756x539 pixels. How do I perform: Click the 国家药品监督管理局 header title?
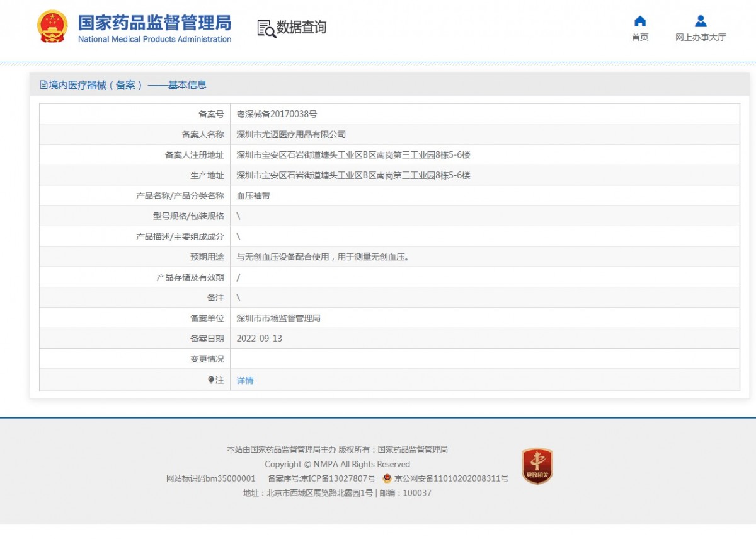[x=154, y=23]
